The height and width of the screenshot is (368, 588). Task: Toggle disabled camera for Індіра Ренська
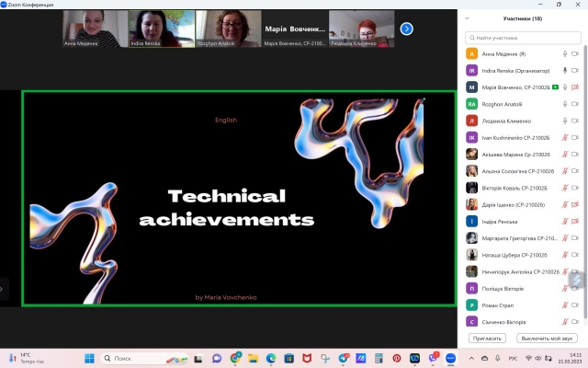tap(575, 222)
